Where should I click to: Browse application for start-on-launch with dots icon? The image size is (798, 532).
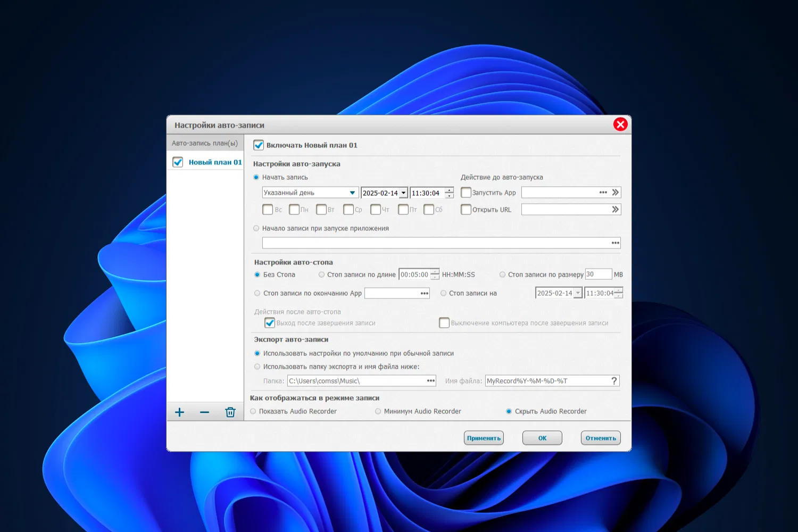tap(616, 243)
